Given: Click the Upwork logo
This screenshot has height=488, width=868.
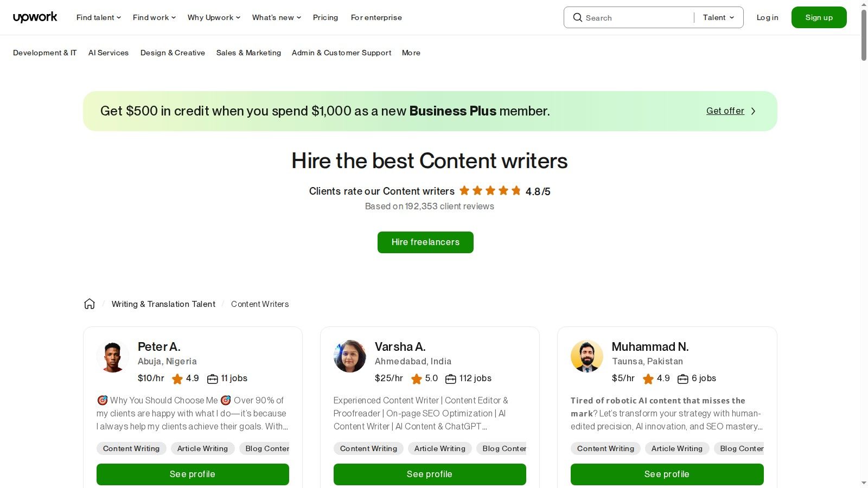Looking at the screenshot, I should click(35, 17).
